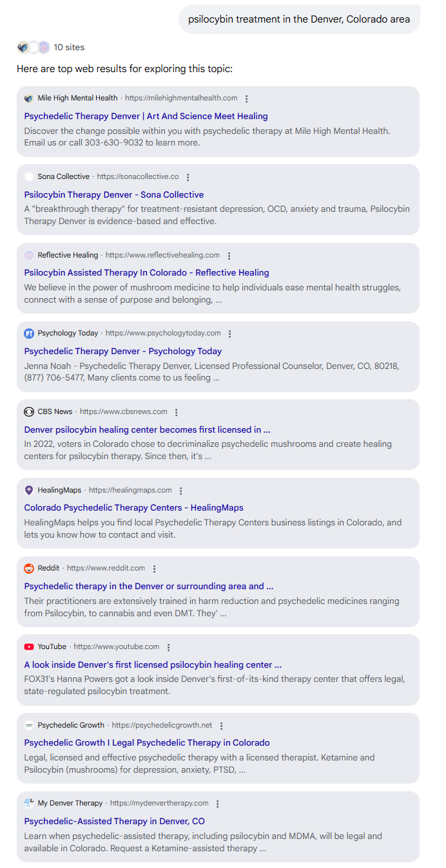Open the three-dot menu for Mile High Mental Health
This screenshot has width=446, height=868.
tap(247, 99)
